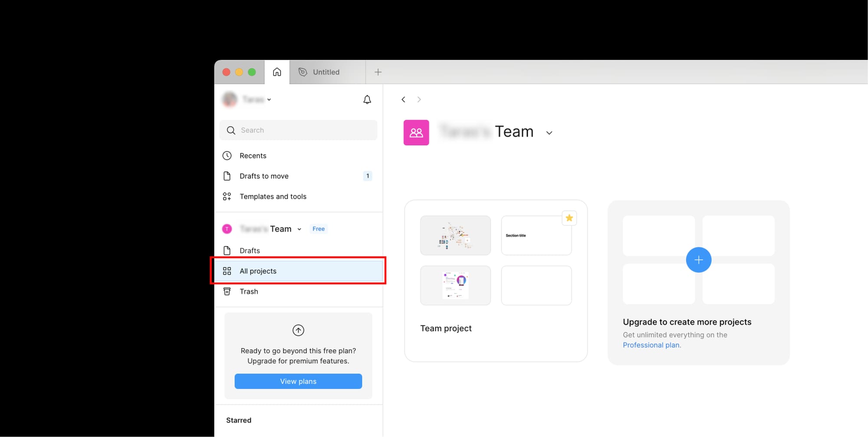Switch to the Untitled tab

tap(327, 72)
